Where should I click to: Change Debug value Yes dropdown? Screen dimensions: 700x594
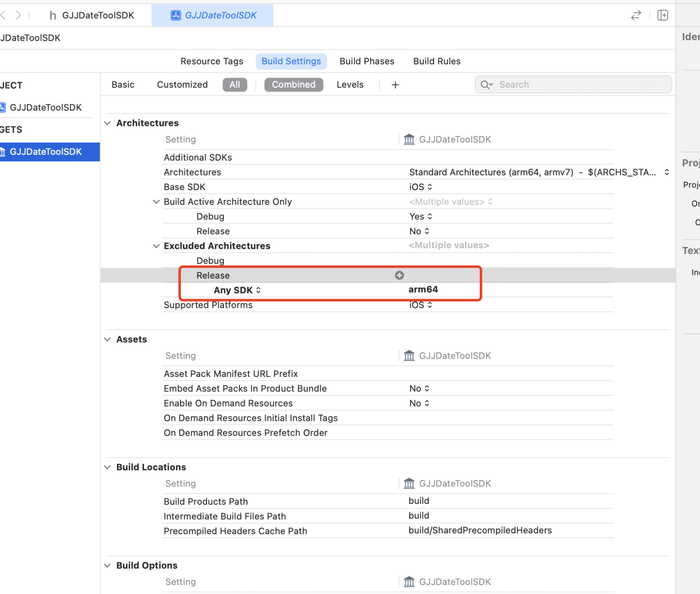[421, 216]
